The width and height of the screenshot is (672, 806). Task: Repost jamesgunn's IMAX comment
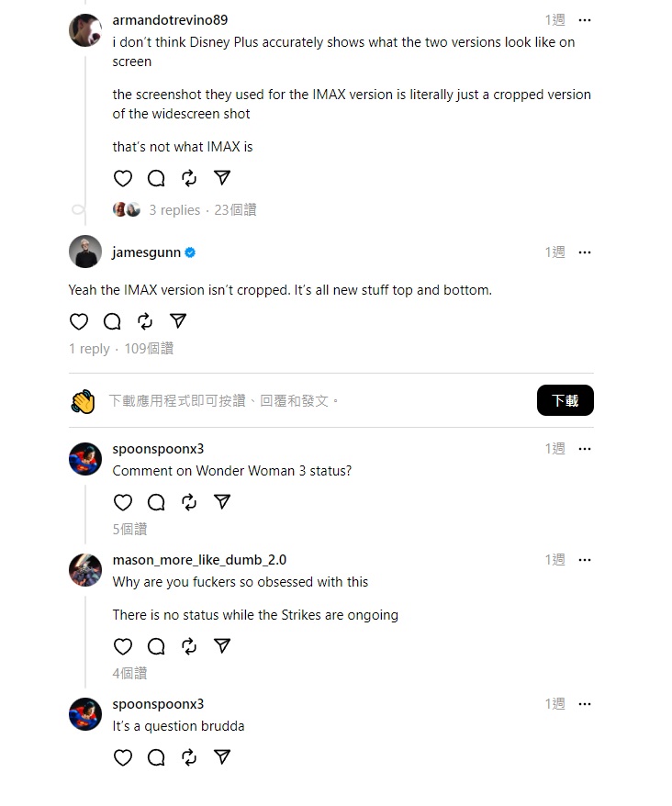coord(145,321)
